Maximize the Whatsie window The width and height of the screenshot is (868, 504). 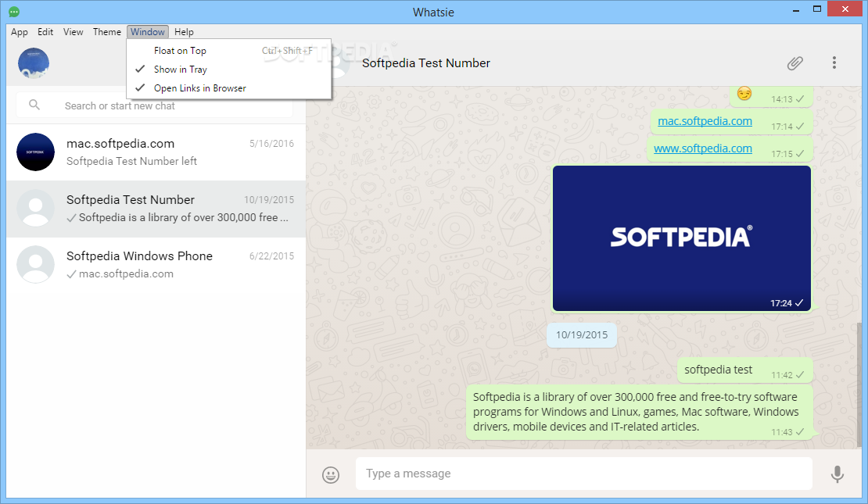(817, 9)
